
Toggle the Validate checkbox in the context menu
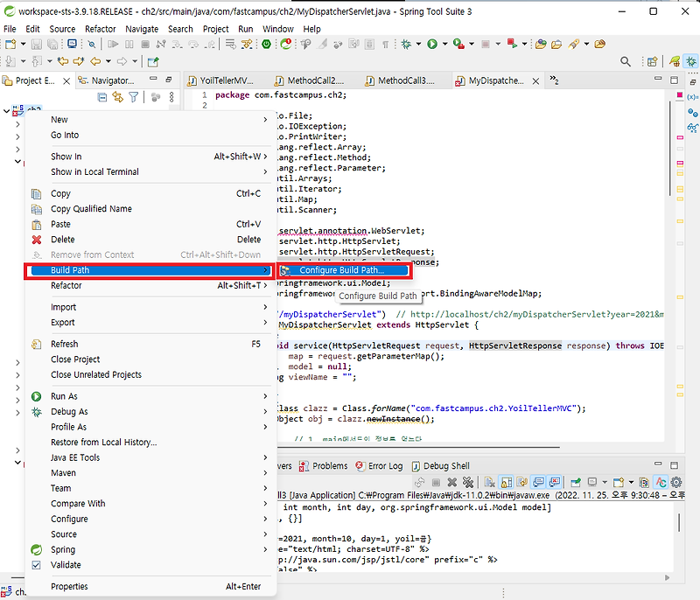(36, 565)
